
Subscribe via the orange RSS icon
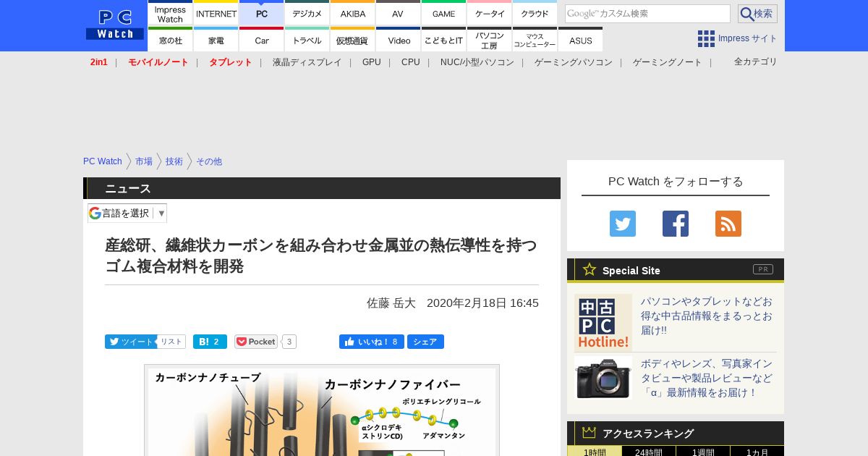coord(728,224)
